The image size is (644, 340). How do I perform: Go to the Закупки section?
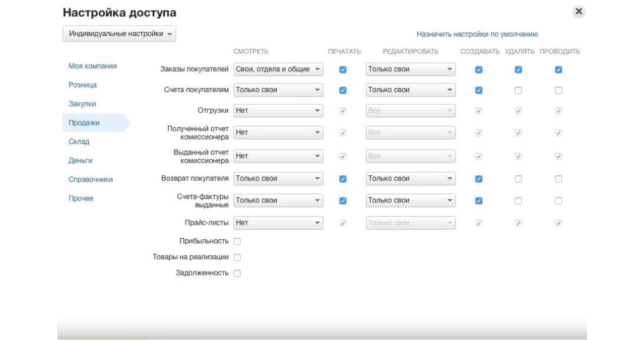tap(82, 104)
